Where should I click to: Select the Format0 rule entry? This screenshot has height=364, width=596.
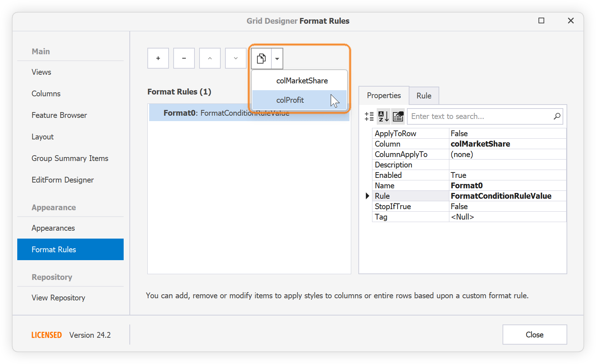(x=226, y=112)
